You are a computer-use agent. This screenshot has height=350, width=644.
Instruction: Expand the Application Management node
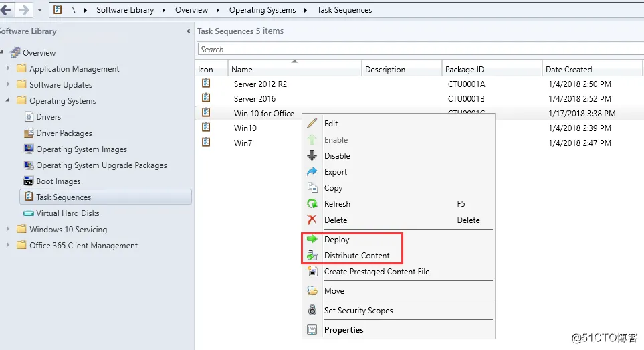tap(8, 68)
